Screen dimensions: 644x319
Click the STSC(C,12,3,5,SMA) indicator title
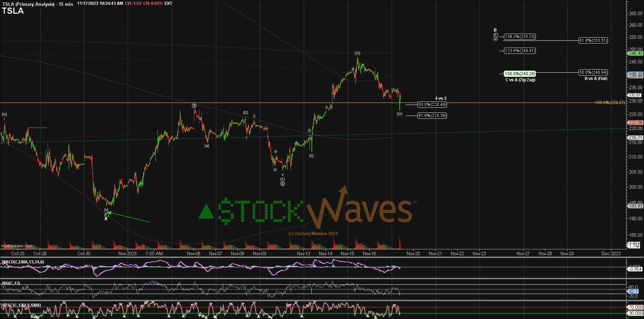pyautogui.click(x=22, y=305)
